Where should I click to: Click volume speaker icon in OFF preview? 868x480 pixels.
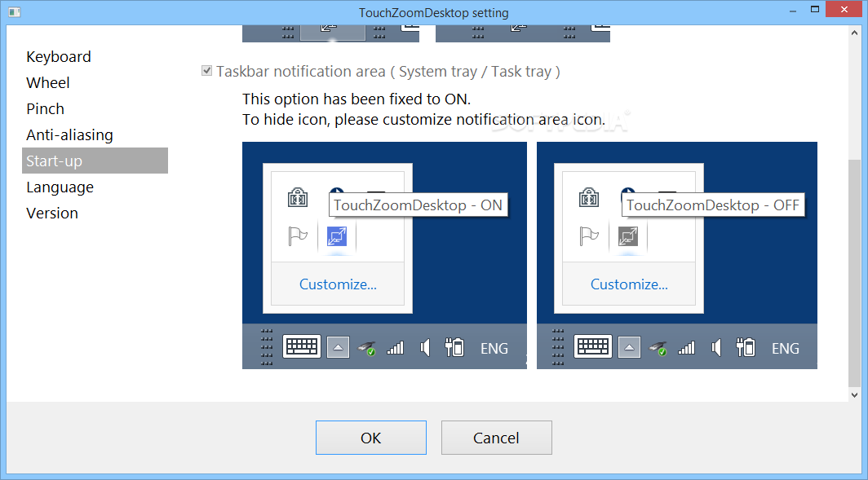[716, 347]
